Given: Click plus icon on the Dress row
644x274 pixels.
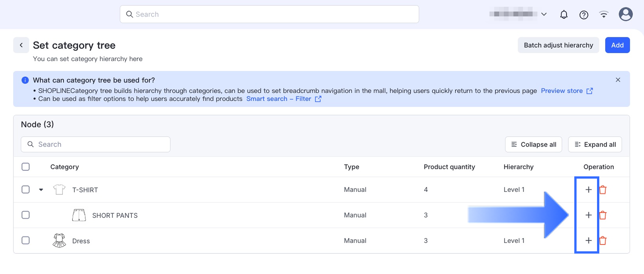Looking at the screenshot, I should pos(588,241).
